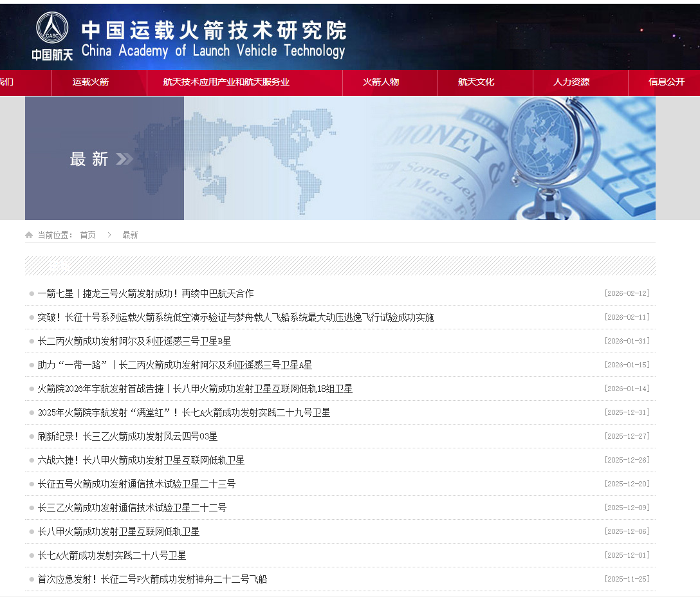700x597 pixels.
Task: Open 航天技术应用产业和航天服务业 menu
Action: pyautogui.click(x=226, y=82)
